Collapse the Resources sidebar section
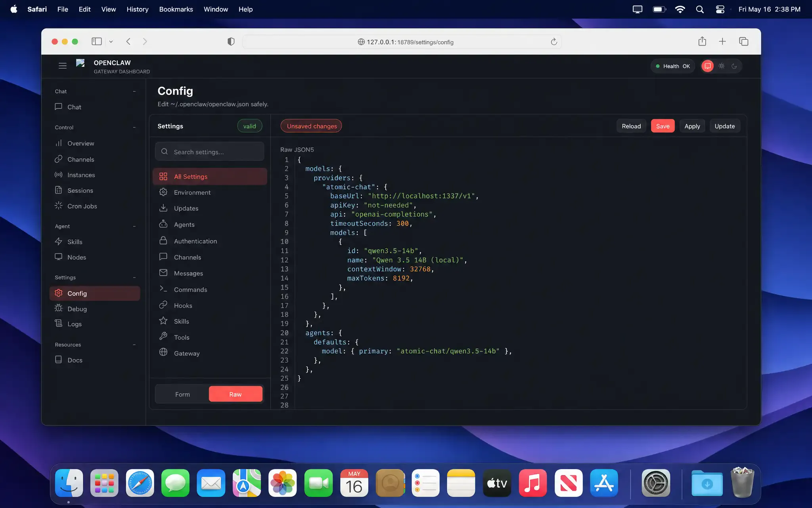This screenshot has width=812, height=508. 134,344
